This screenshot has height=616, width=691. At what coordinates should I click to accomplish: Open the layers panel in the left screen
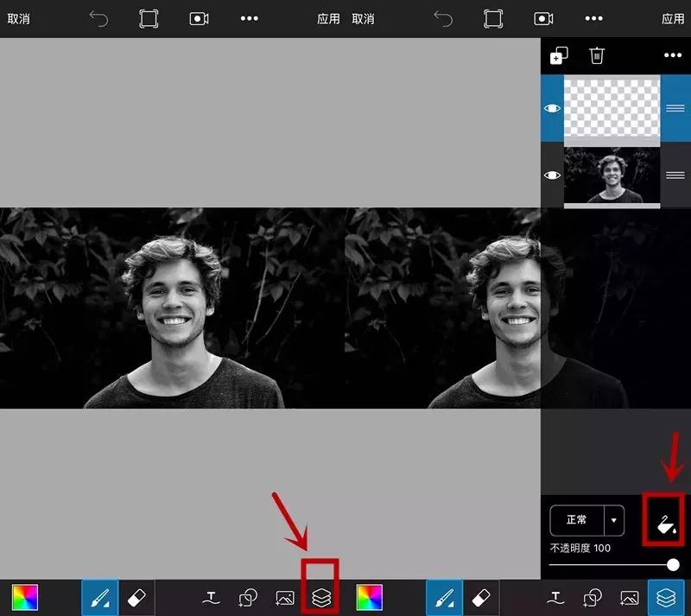[320, 596]
